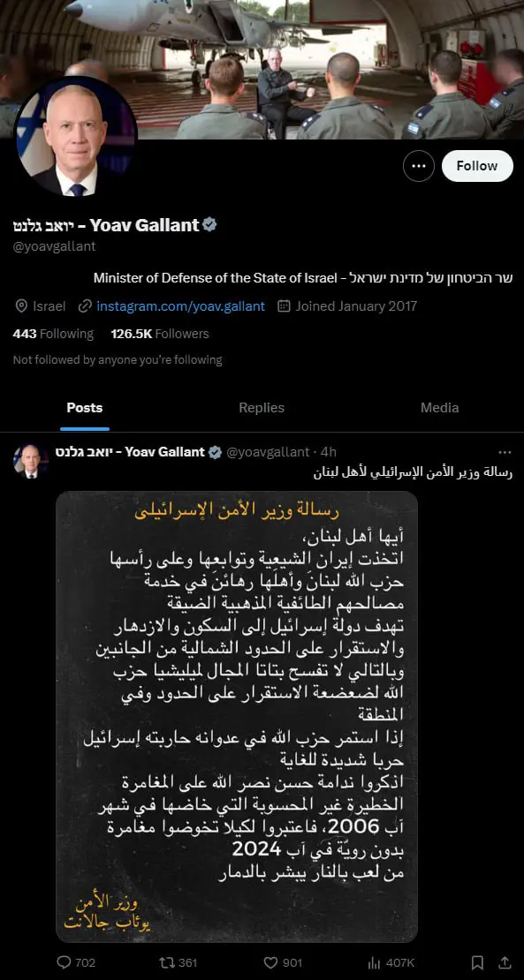The width and height of the screenshot is (524, 980).
Task: Bookmark the post
Action: 477,962
